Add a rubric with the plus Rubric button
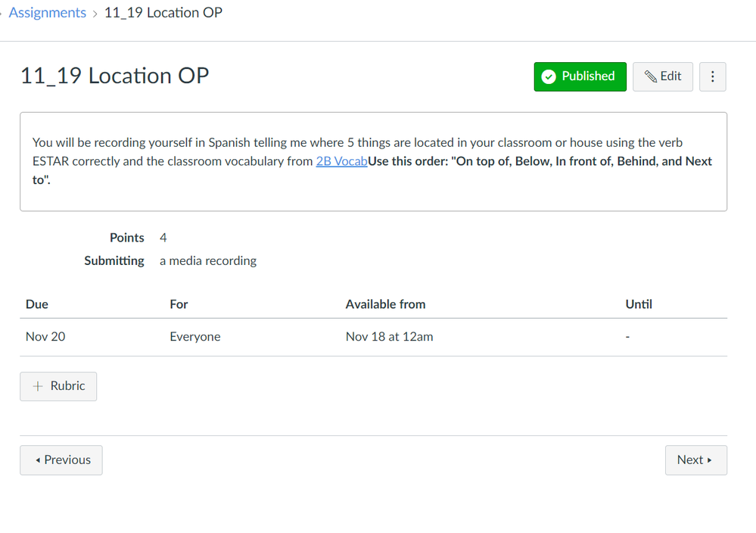Screen dimensions: 756x533 [x=58, y=386]
